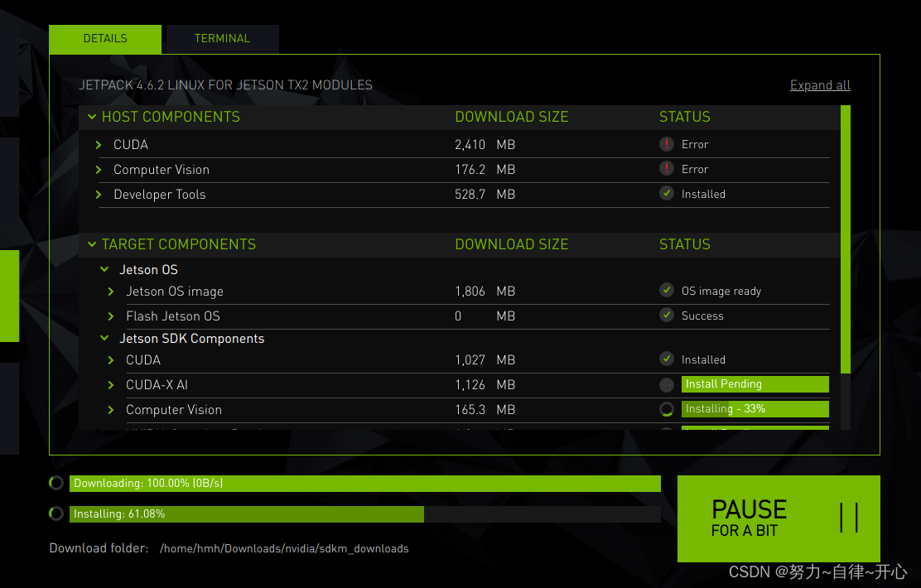Click Installed checkmark for target CUDA

(x=667, y=359)
